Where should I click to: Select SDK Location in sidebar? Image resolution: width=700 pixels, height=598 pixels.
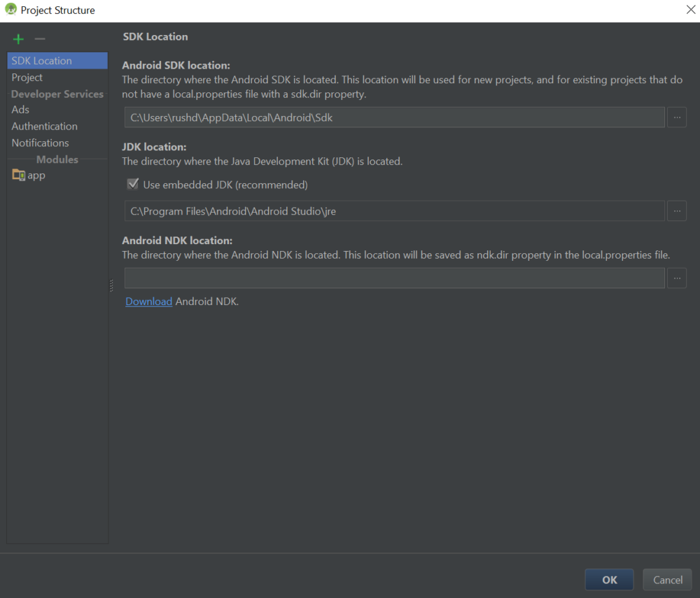pyautogui.click(x=42, y=61)
